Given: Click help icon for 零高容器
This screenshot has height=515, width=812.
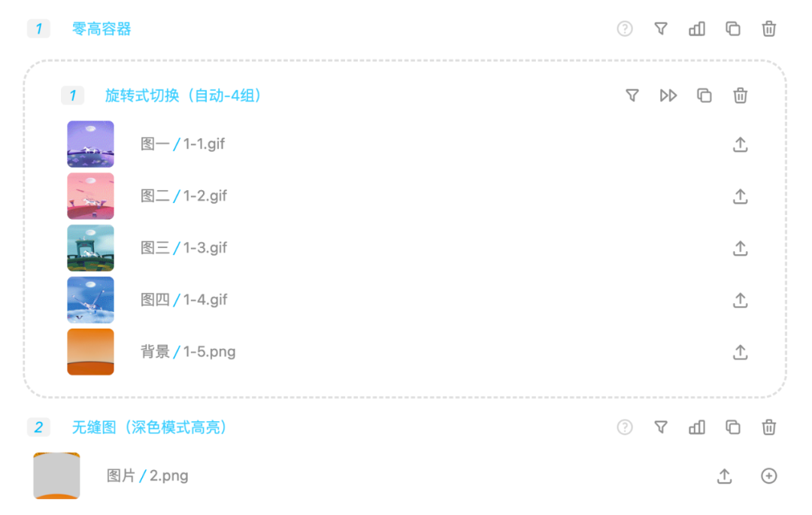Looking at the screenshot, I should click(624, 29).
